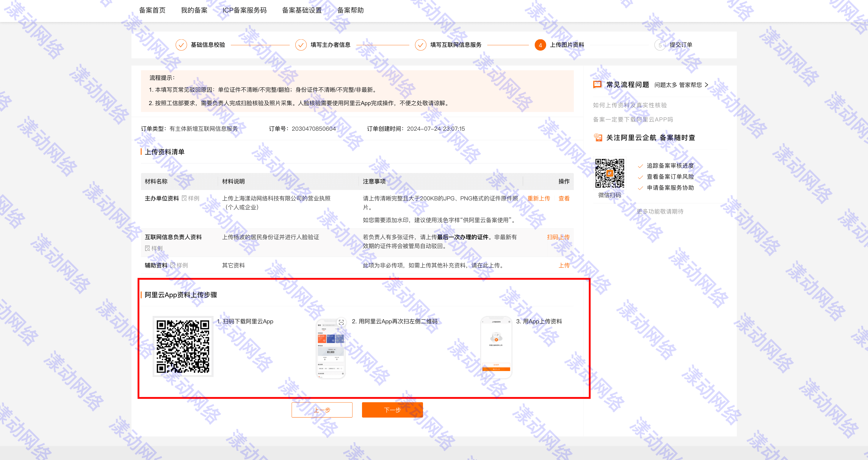Open 备案帮助 menu item
The width and height of the screenshot is (868, 460).
point(350,10)
